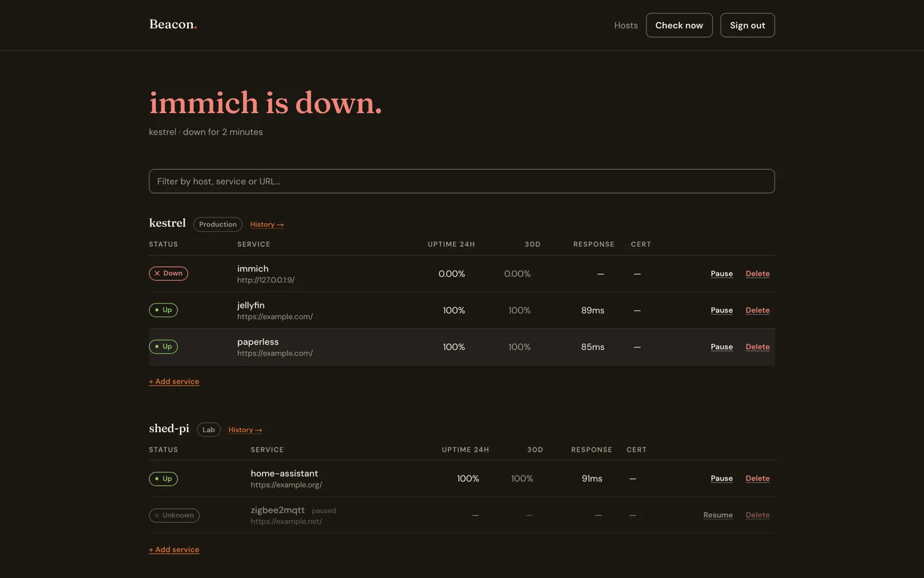This screenshot has height=578, width=924.
Task: Select the zigbee2mqtt service name
Action: tap(277, 510)
